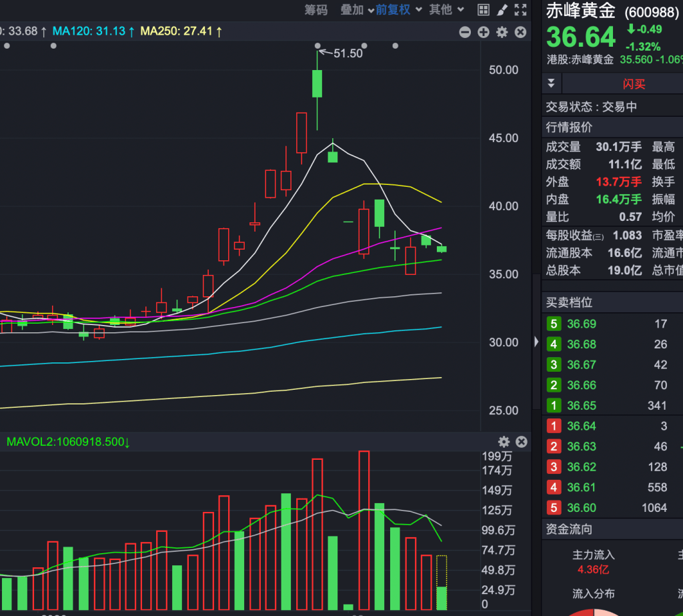Screen dimensions: 683x616
Task: Select the drawing brush tool
Action: [x=502, y=10]
